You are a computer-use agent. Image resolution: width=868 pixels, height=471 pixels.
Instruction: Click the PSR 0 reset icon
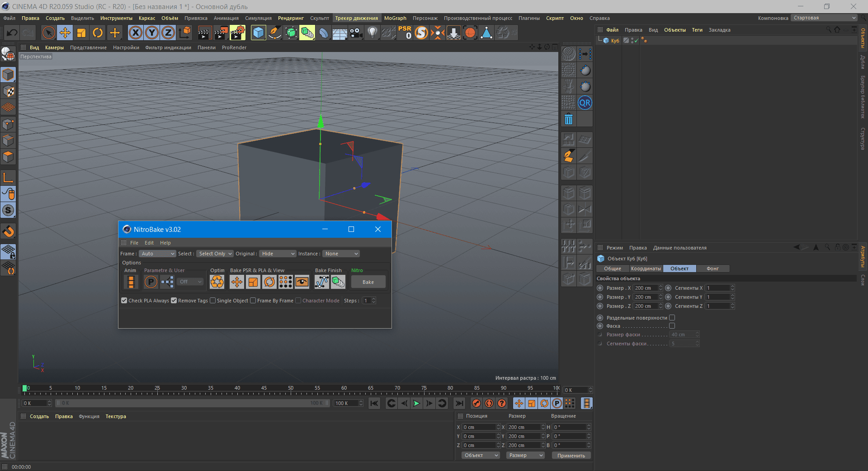(405, 33)
